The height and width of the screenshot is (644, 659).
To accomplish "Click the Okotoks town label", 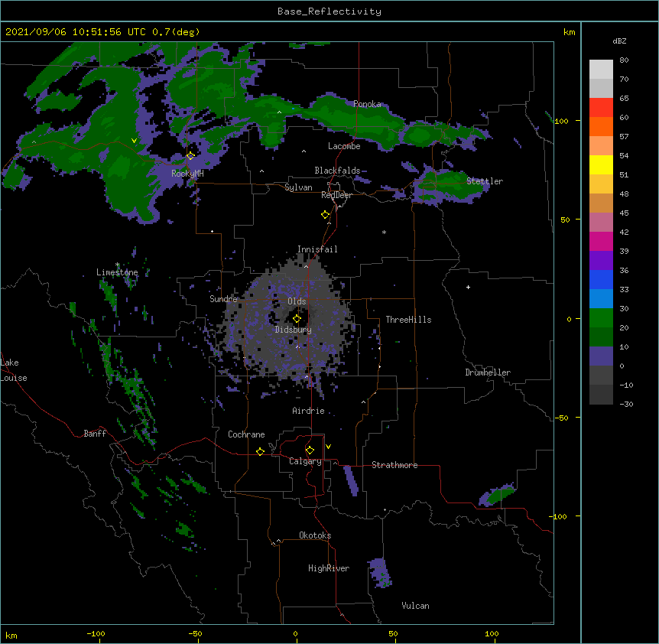I will tap(315, 535).
